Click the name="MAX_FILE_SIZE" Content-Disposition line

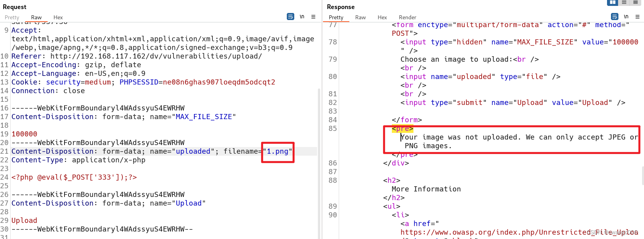(x=124, y=117)
